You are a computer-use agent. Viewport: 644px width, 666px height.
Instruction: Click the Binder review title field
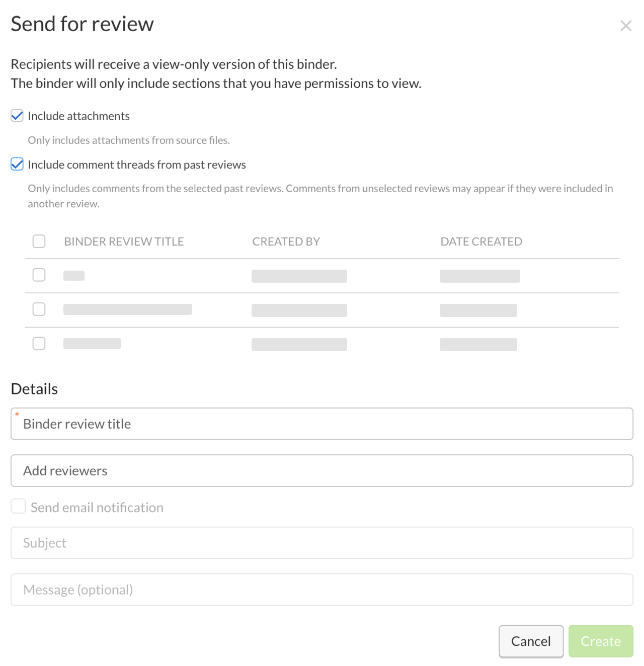tap(322, 424)
